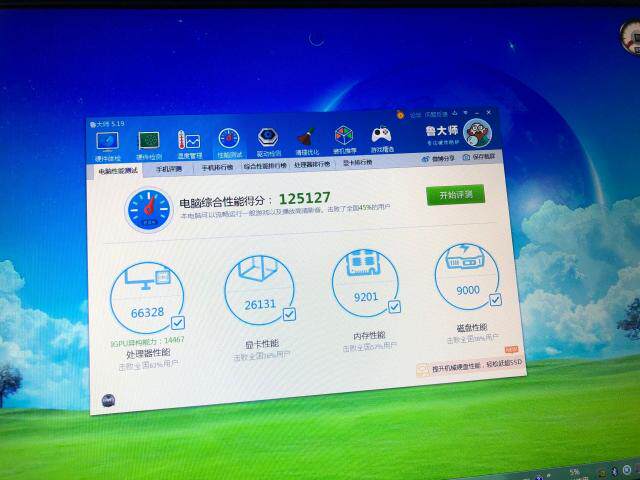Toggle the memory performance checkbox by 9201
This screenshot has width=640, height=480.
point(394,307)
